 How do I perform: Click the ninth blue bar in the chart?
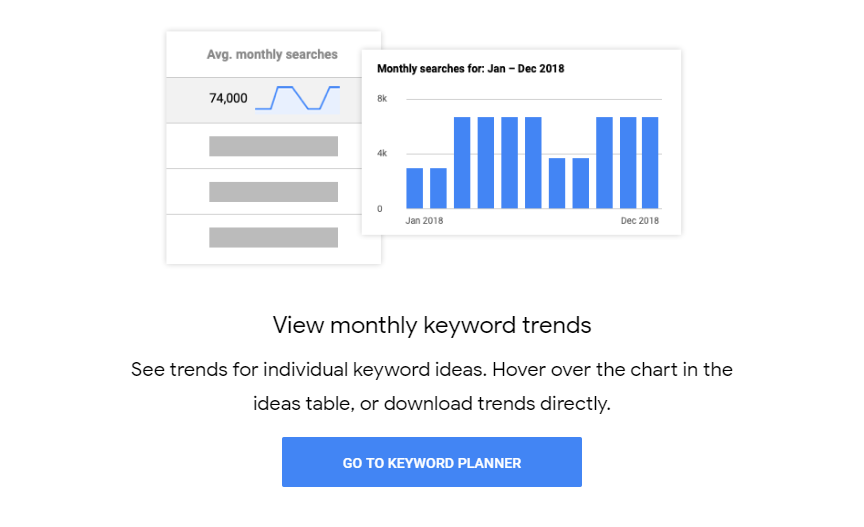[x=604, y=163]
